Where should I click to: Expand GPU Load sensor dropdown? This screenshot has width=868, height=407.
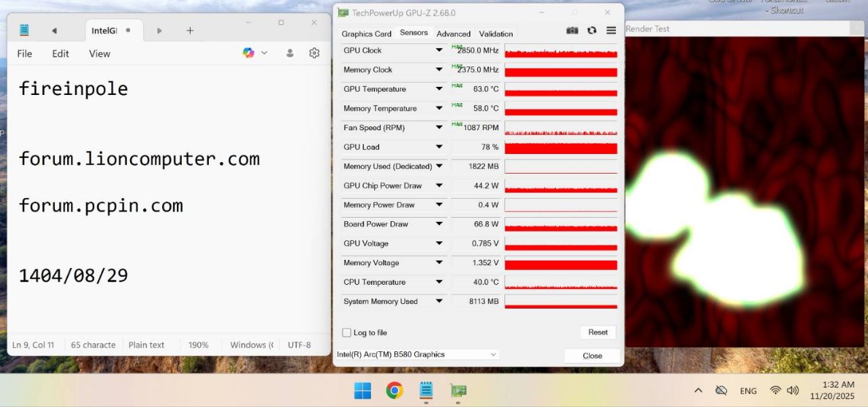pyautogui.click(x=439, y=147)
